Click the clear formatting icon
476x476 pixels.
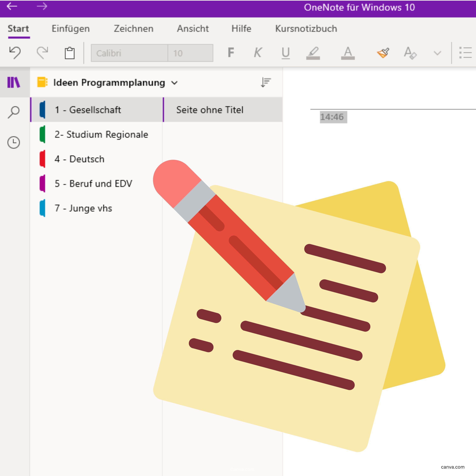(x=410, y=53)
